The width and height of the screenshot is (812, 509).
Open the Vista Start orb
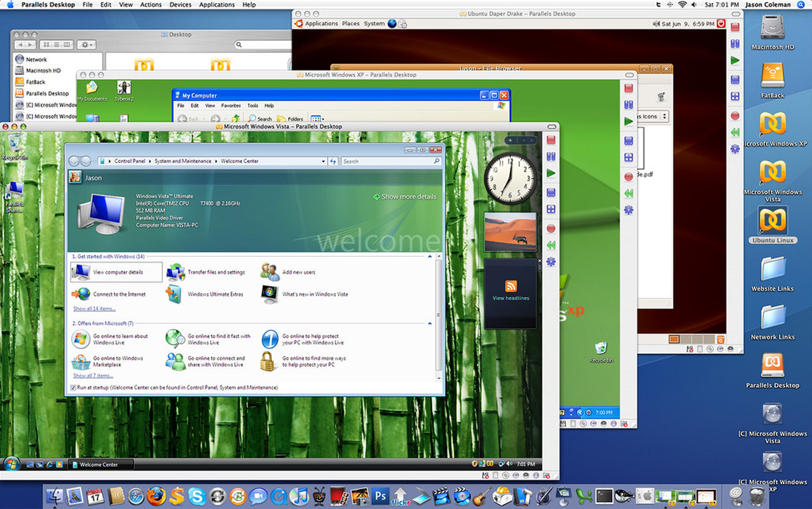coord(11,464)
